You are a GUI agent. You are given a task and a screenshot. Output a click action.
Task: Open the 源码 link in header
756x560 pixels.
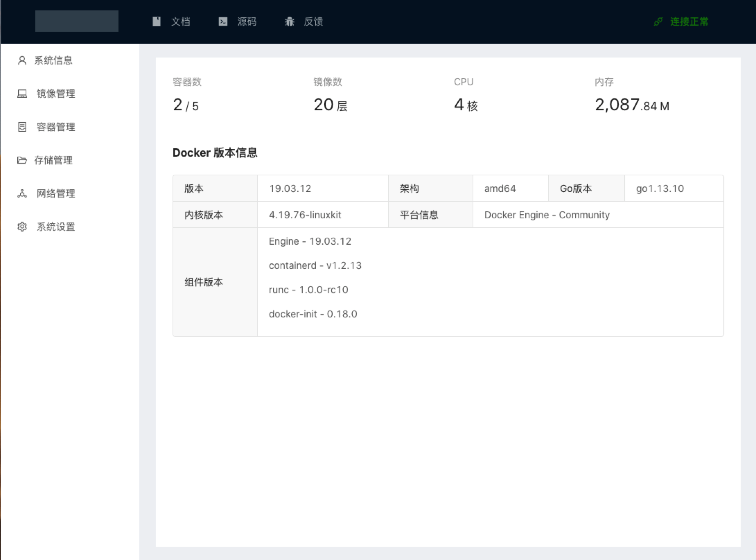coord(247,21)
